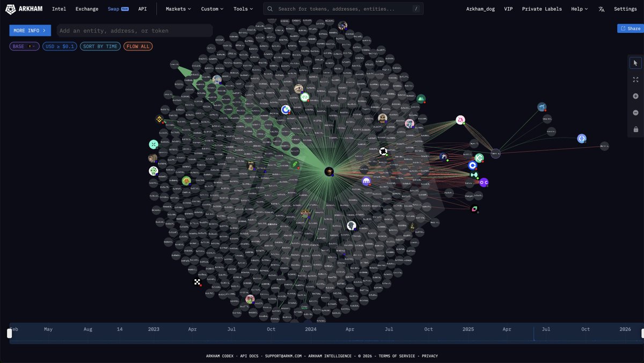Screen dimensions: 644x363
Task: Select the purple OC node
Action: tap(484, 183)
